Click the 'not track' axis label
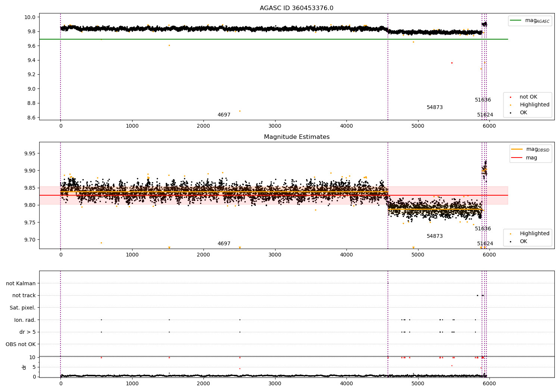Image resolution: width=560 pixels, height=392 pixels. click(x=24, y=295)
